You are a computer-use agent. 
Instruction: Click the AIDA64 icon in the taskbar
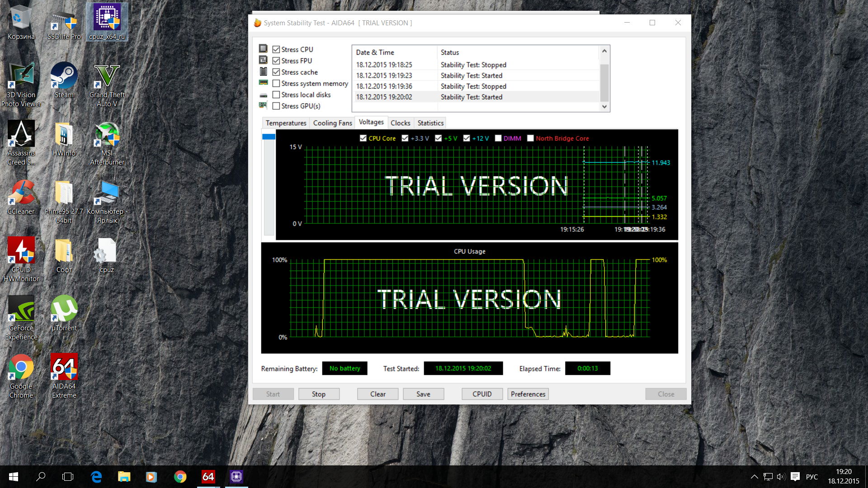pos(208,477)
